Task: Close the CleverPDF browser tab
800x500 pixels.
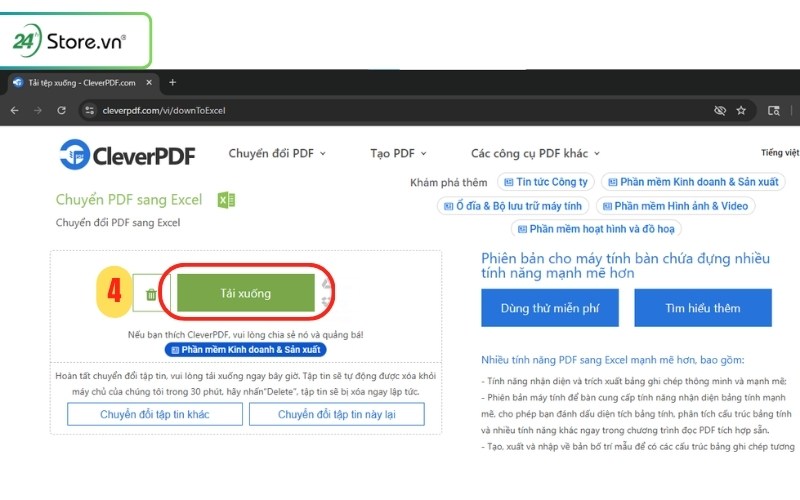Action: click(x=149, y=82)
